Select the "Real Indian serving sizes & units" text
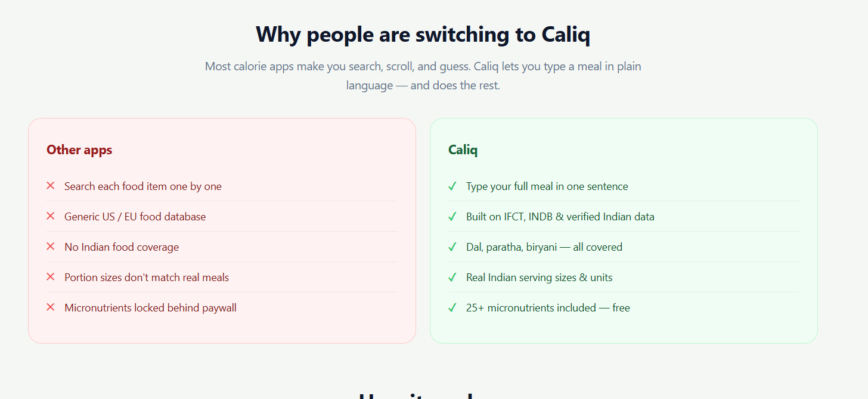 (540, 278)
